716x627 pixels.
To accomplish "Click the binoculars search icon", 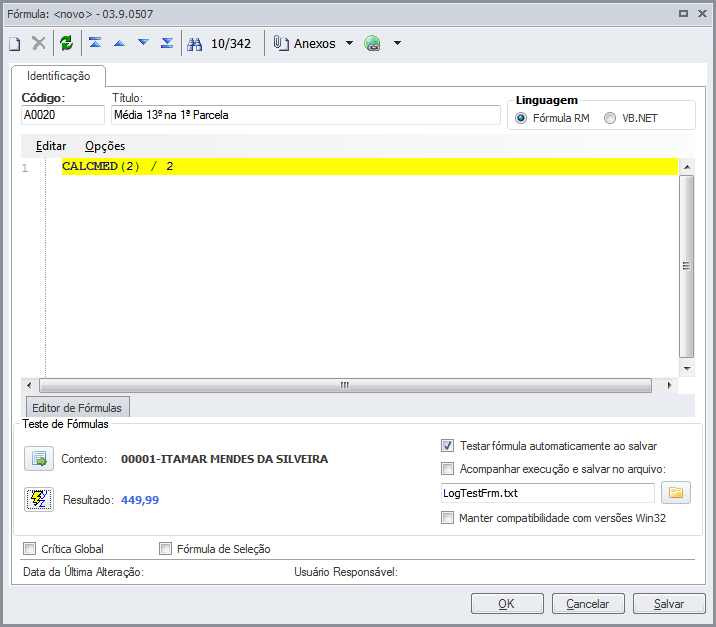I will point(195,44).
